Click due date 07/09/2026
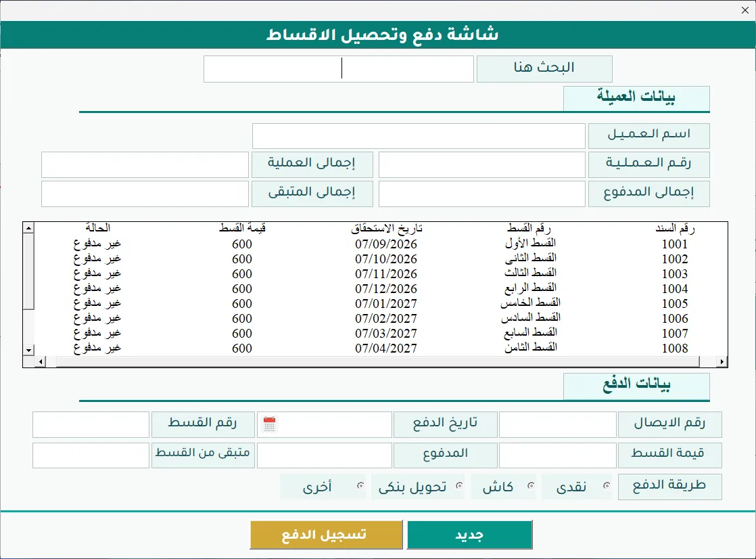Image resolution: width=756 pixels, height=559 pixels. (386, 244)
